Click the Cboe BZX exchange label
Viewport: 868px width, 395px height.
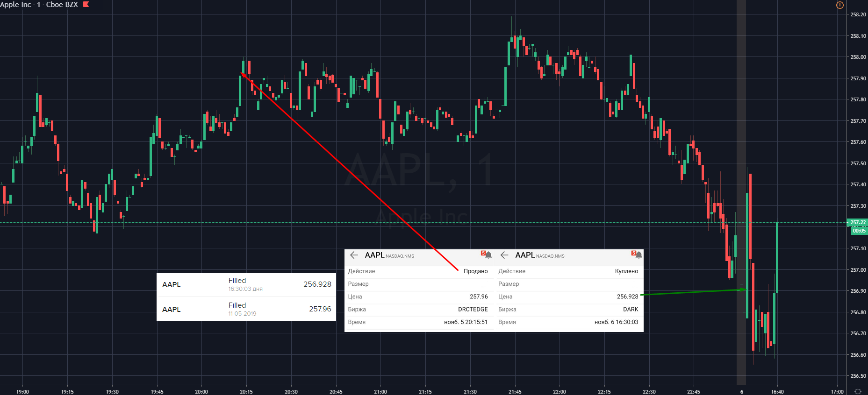62,4
